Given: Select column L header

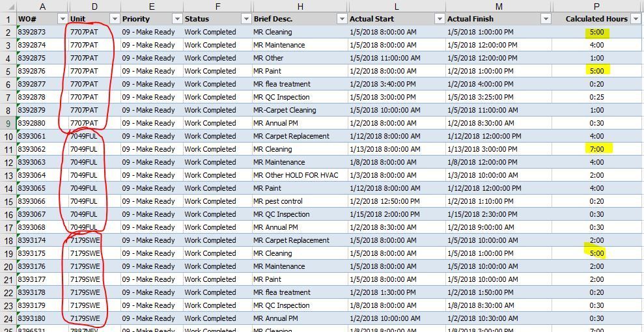Looking at the screenshot, I should coord(397,6).
